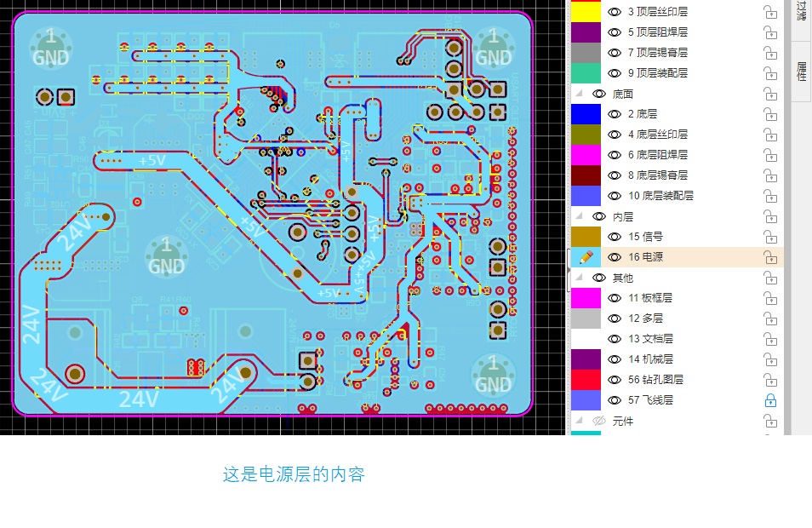Hide the 16 电源 layer
This screenshot has width=812, height=528.
(x=615, y=257)
